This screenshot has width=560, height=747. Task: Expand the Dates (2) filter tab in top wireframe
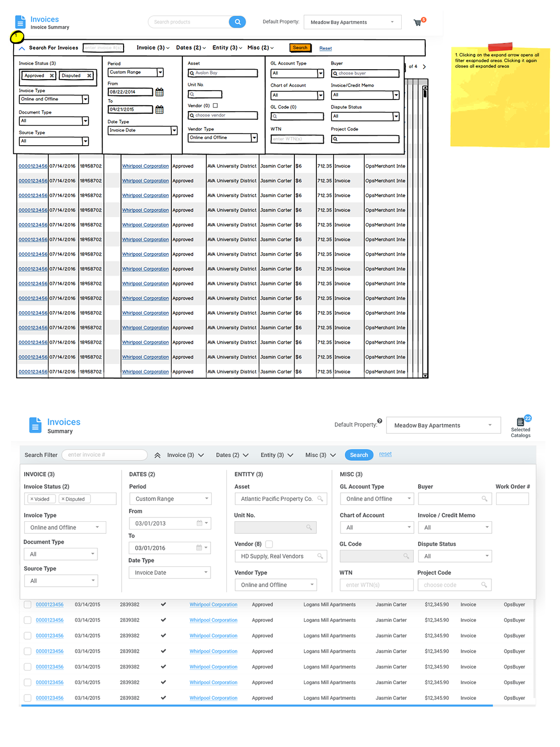pyautogui.click(x=191, y=48)
